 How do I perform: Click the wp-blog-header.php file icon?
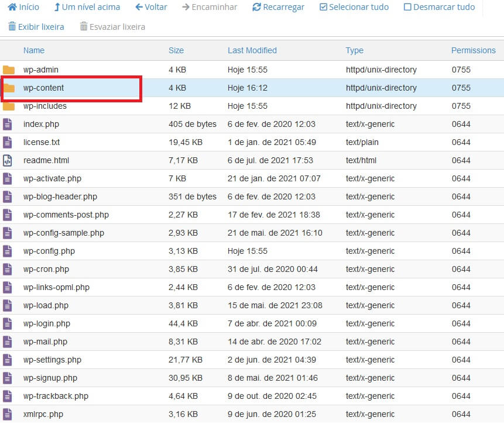pos(8,196)
